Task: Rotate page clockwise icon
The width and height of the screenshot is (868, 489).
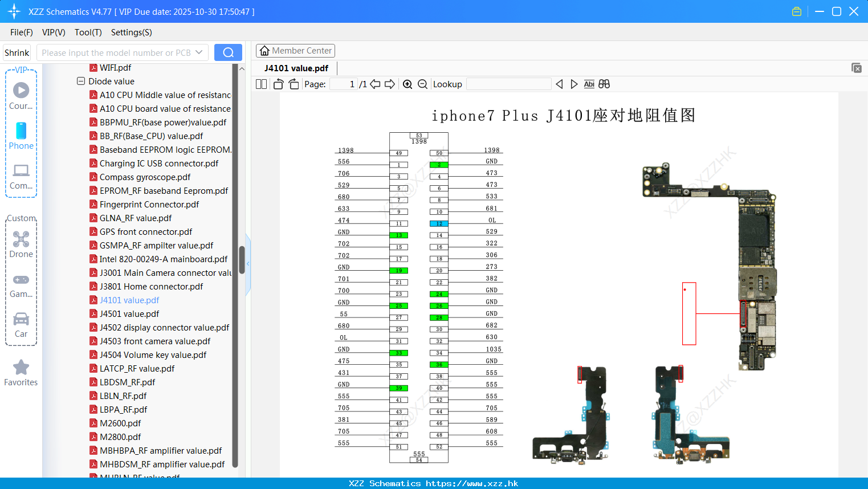Action: pyautogui.click(x=294, y=84)
